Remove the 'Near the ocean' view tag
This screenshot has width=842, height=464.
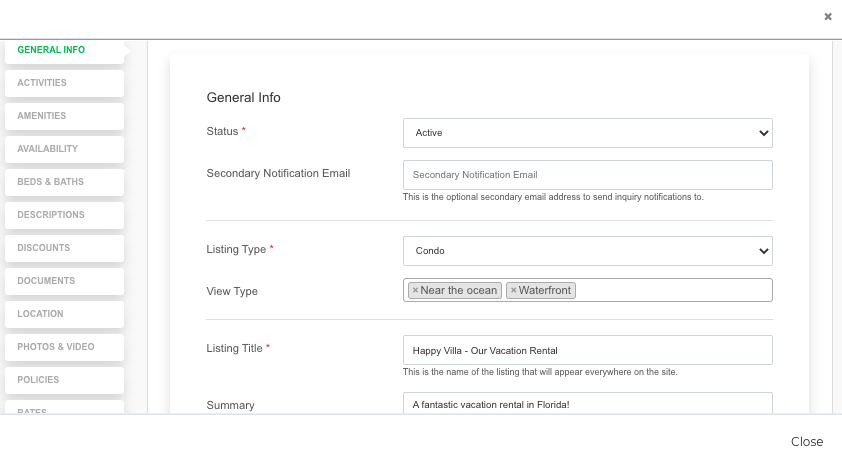tap(415, 291)
